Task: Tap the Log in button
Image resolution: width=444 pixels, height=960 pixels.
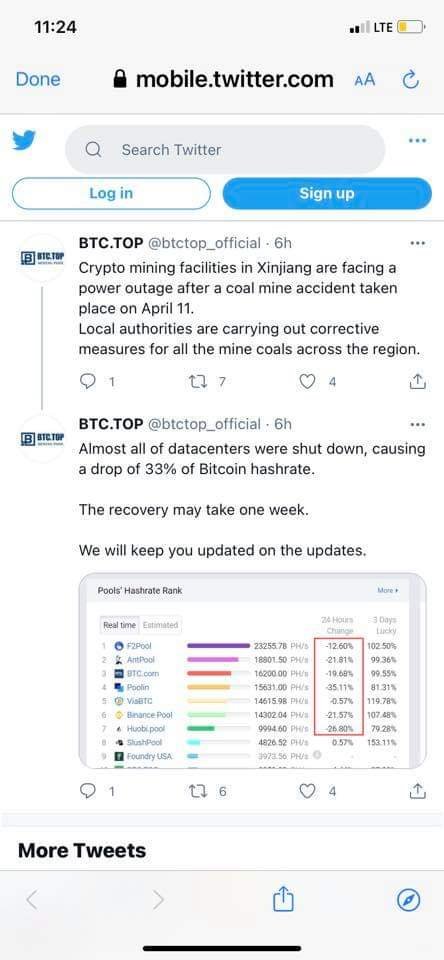Action: (x=111, y=193)
